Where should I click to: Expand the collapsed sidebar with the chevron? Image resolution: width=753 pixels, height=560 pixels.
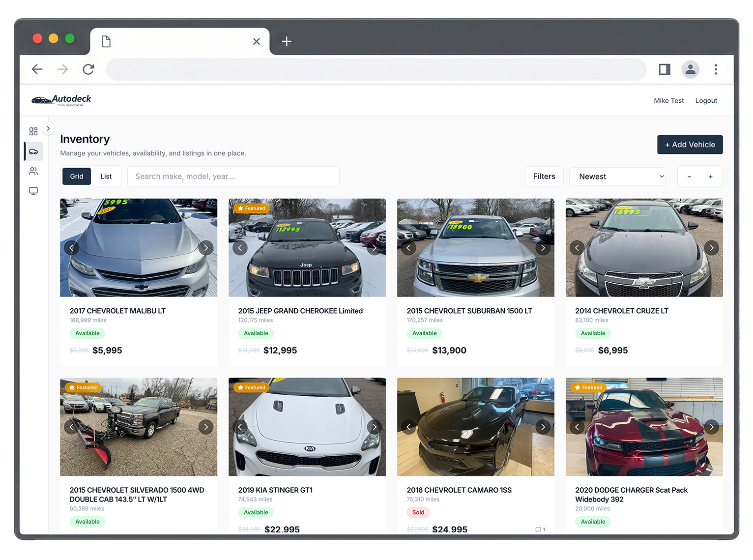pos(48,128)
